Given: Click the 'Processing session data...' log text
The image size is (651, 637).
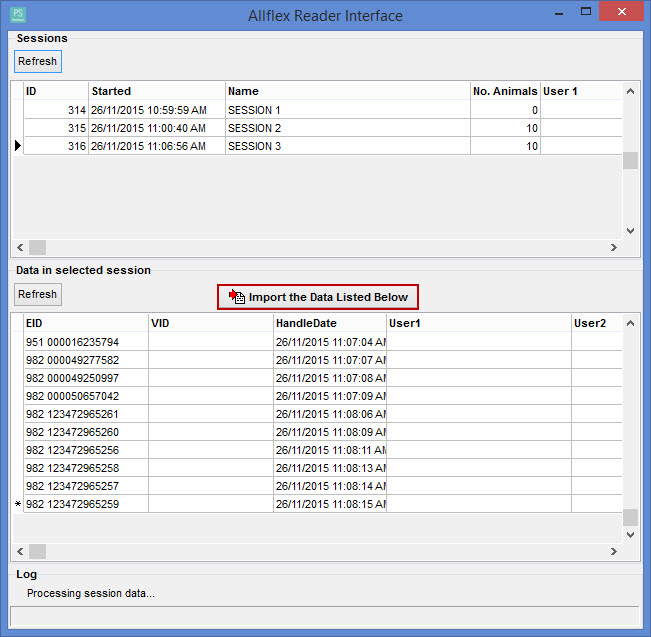Looking at the screenshot, I should 91,593.
